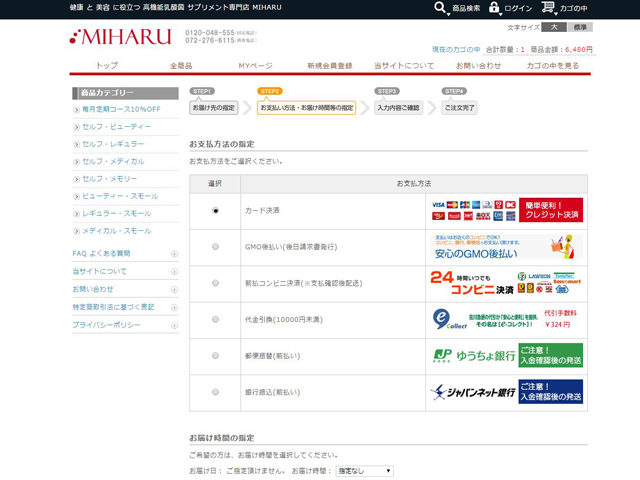
Task: Click the 合計数量:1 text
Action: (505, 49)
